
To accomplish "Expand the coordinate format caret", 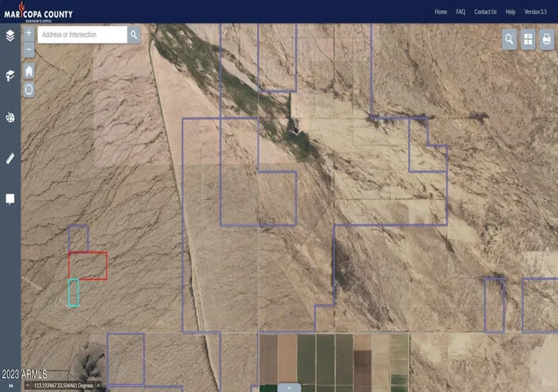I will [99, 385].
